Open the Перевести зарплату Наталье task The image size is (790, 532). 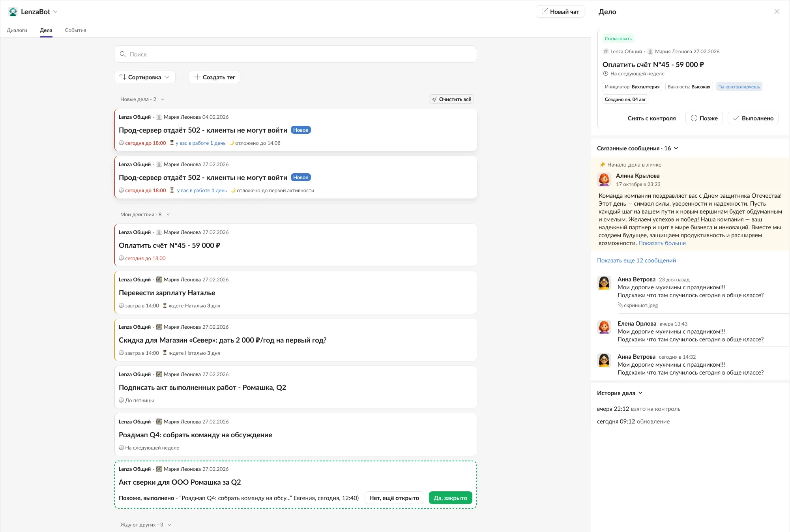coord(296,292)
